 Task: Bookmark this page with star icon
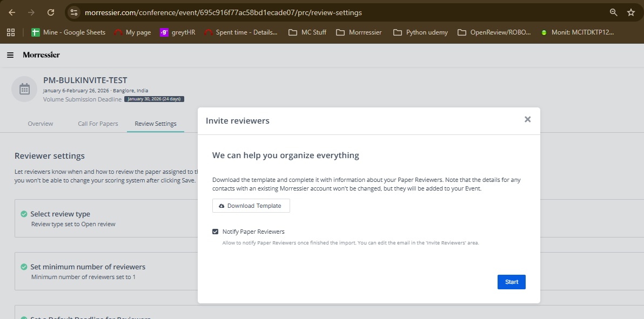coord(630,12)
